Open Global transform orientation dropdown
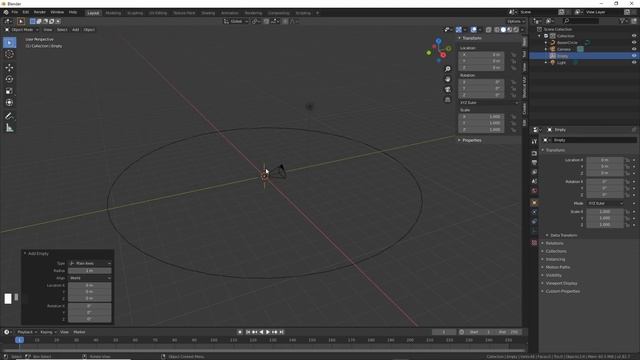 (236, 21)
